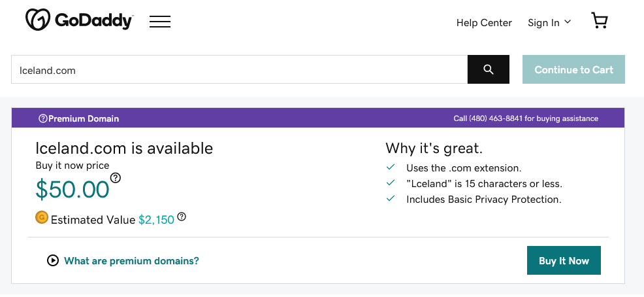Click the question icon beside $50.00 price
644x297 pixels.
pyautogui.click(x=116, y=178)
